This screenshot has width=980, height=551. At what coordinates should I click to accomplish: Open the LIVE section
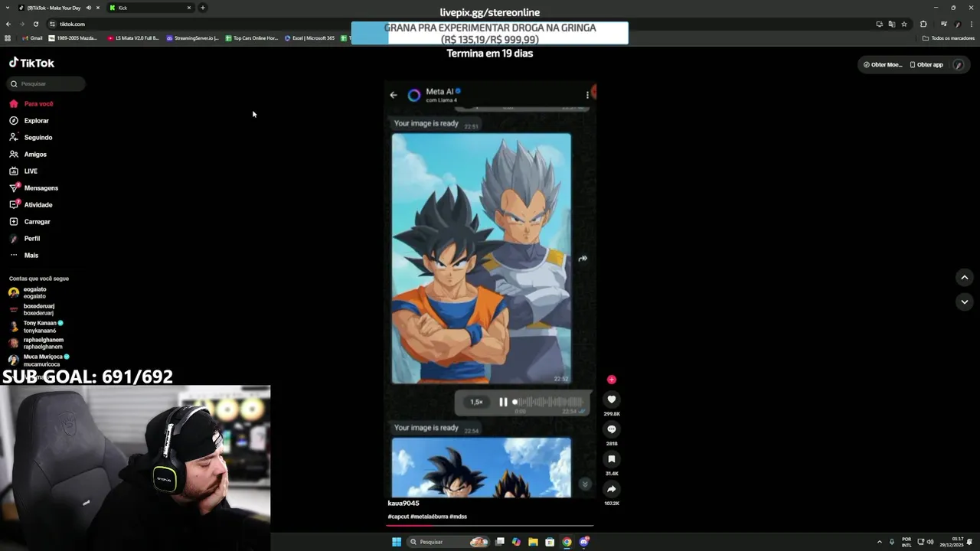pos(24,171)
